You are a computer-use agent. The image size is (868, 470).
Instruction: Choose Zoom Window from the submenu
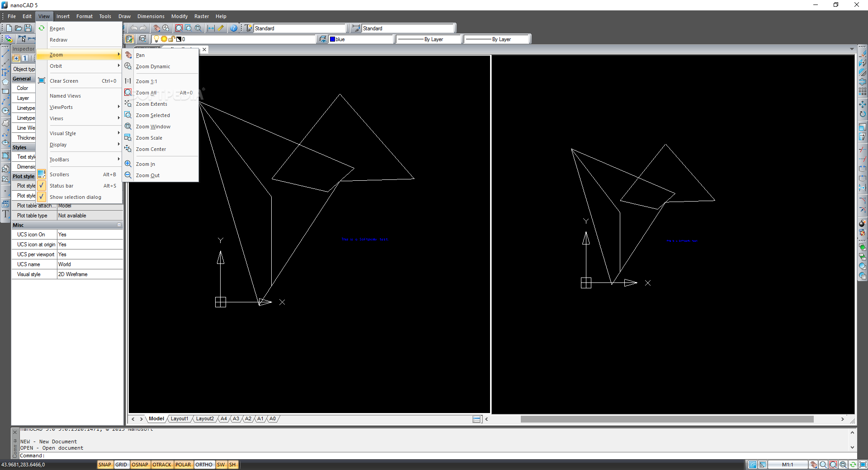click(x=160, y=127)
